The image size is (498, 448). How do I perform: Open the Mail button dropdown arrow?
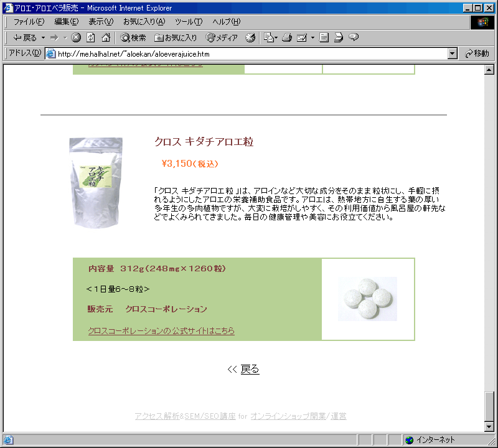(x=276, y=38)
